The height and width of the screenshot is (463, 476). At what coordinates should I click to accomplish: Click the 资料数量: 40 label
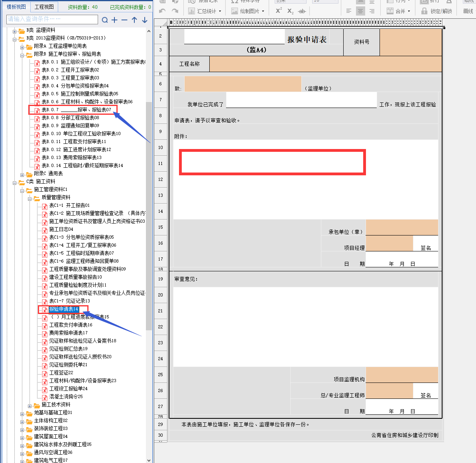coord(83,7)
